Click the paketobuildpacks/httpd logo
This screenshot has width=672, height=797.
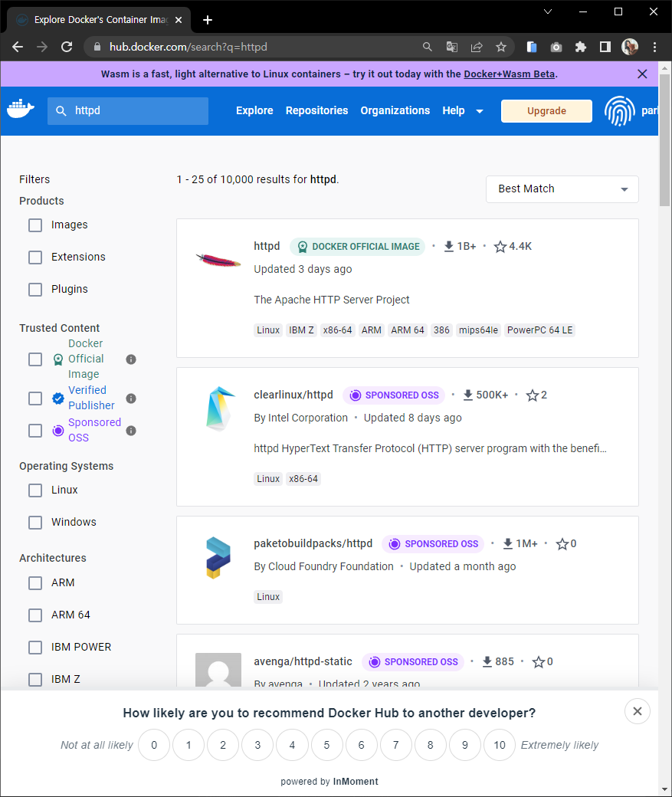click(x=218, y=558)
